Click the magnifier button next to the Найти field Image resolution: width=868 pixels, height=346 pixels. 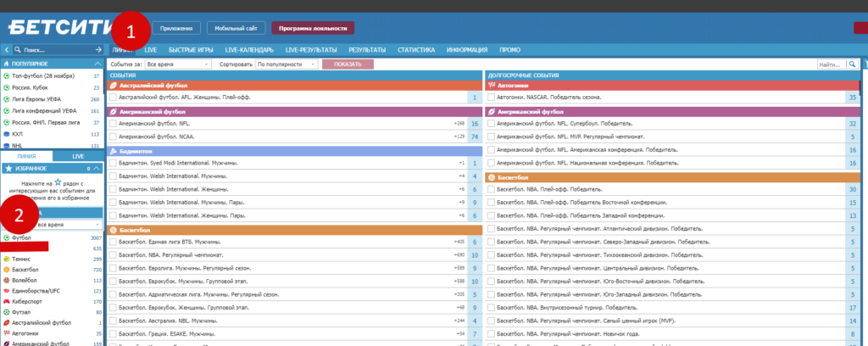pos(853,64)
